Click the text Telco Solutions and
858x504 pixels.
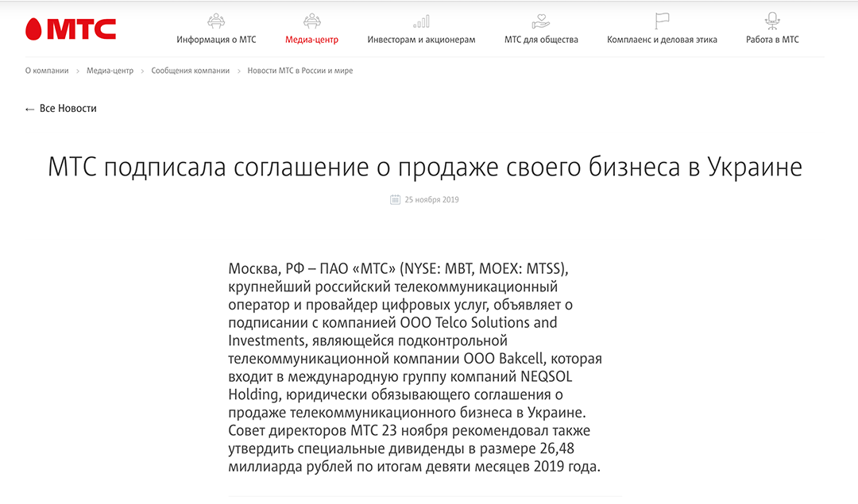tap(497, 322)
